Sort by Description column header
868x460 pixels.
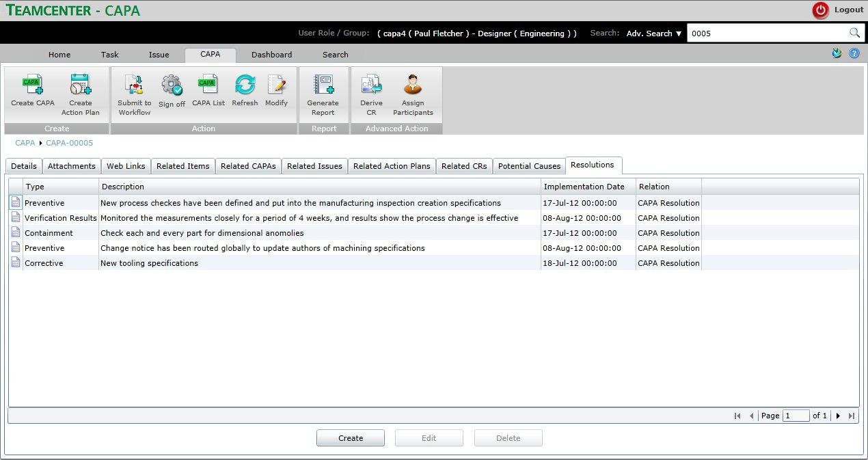[x=320, y=187]
